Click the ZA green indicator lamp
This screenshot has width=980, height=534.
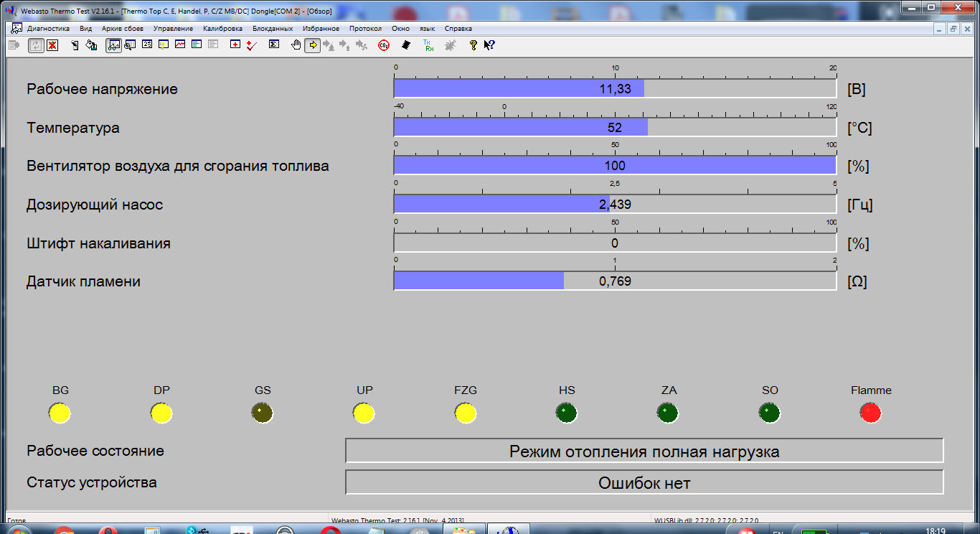(668, 413)
